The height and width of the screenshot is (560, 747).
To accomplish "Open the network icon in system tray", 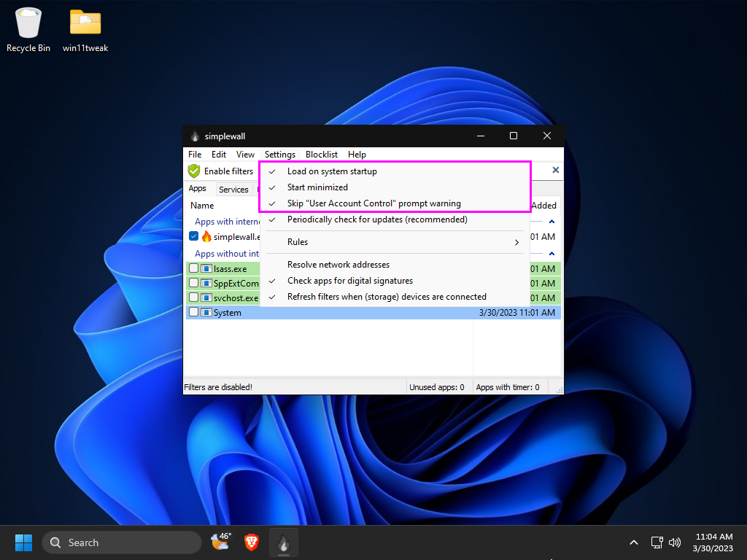I will (657, 542).
